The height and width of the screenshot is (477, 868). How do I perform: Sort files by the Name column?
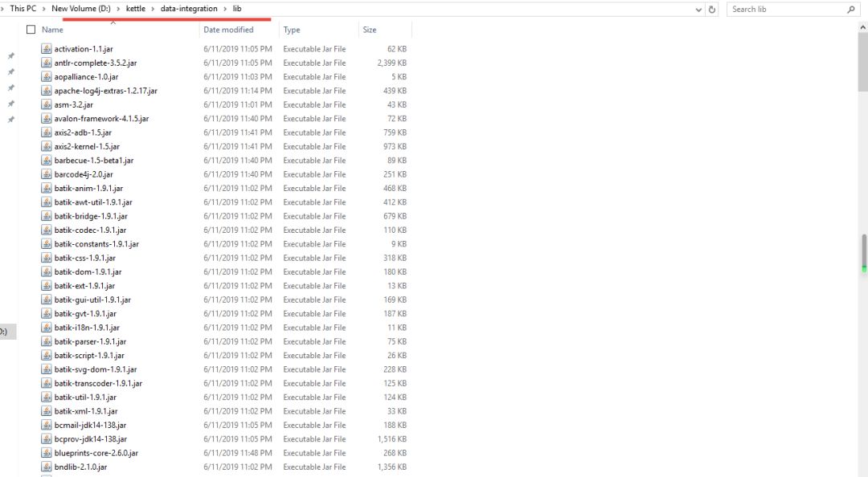(x=53, y=30)
